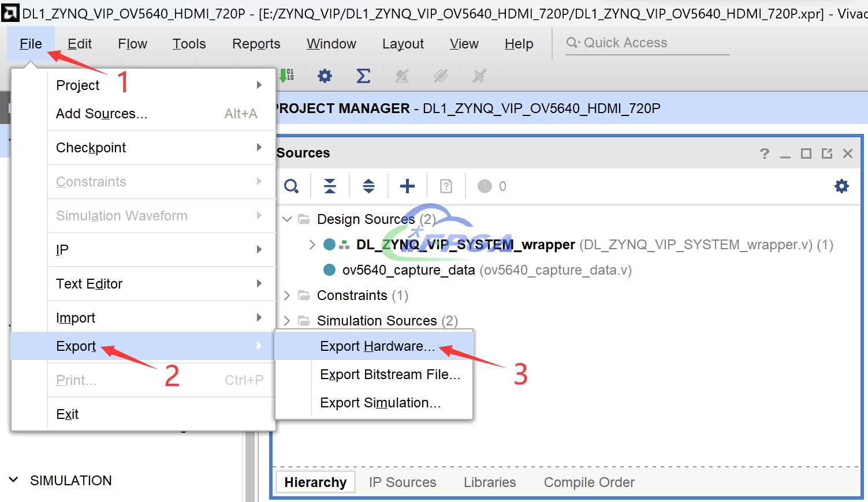Open the Edit menu
868x502 pixels.
pyautogui.click(x=80, y=44)
